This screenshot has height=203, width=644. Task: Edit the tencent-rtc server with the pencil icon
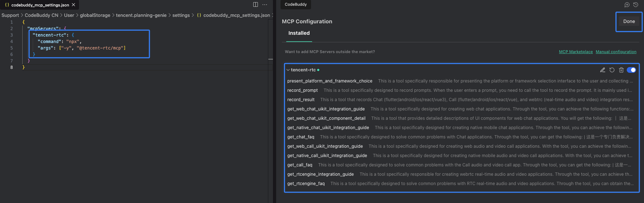tap(603, 70)
